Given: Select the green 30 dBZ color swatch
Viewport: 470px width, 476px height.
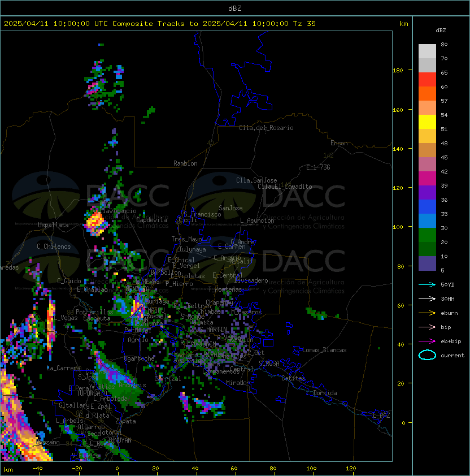Looking at the screenshot, I should (427, 235).
